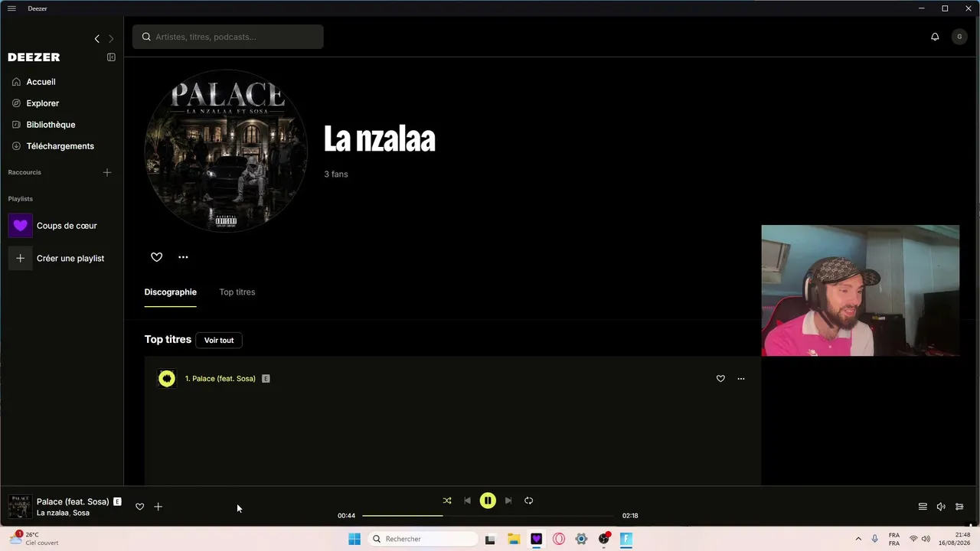Open the playback queue list
This screenshot has height=551, width=980.
pos(923,507)
